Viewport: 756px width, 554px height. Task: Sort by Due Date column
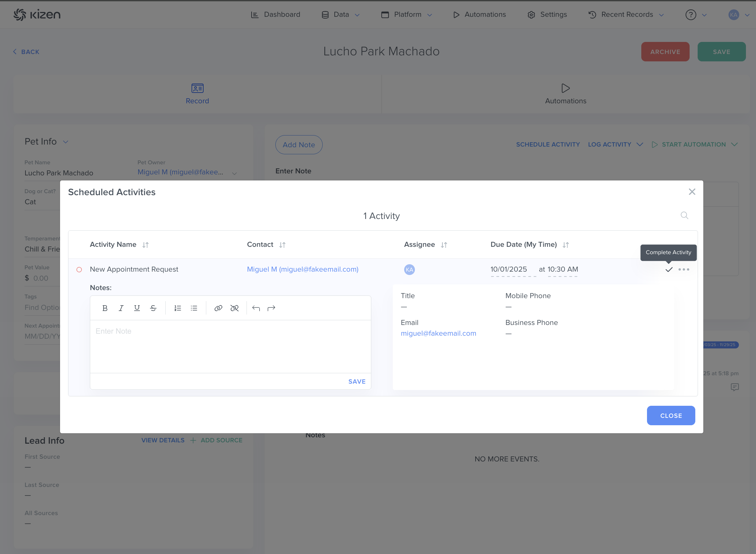point(565,245)
